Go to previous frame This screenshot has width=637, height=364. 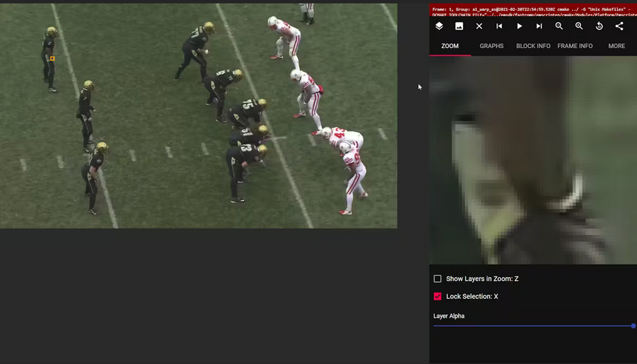[x=499, y=26]
